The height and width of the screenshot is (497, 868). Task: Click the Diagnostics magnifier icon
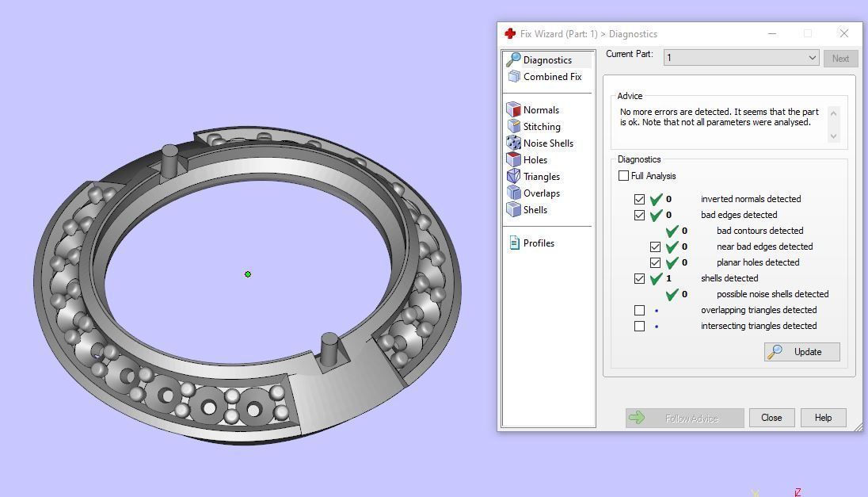[x=514, y=59]
